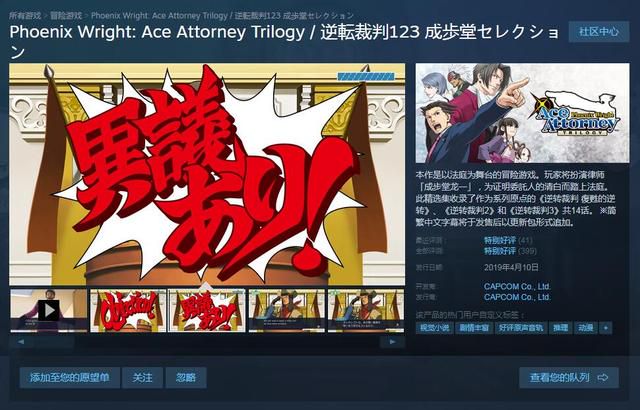The image size is (640, 410).
Task: Open 查看您的队列 queue button
Action: pos(569,378)
